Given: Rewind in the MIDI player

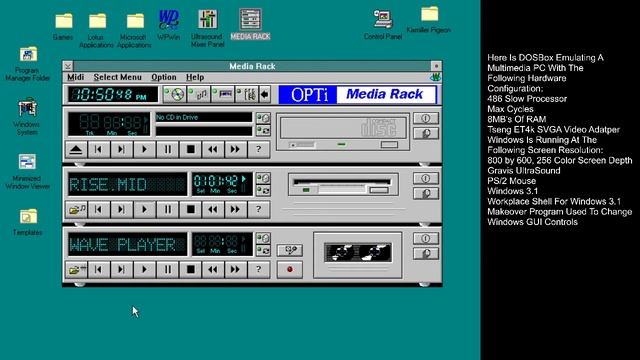Looking at the screenshot, I should click(x=213, y=209).
